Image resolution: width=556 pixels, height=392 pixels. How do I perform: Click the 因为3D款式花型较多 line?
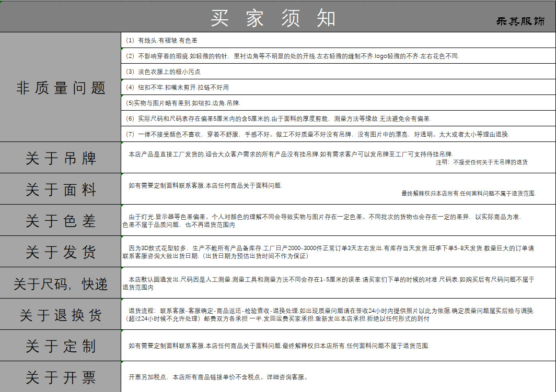point(331,248)
